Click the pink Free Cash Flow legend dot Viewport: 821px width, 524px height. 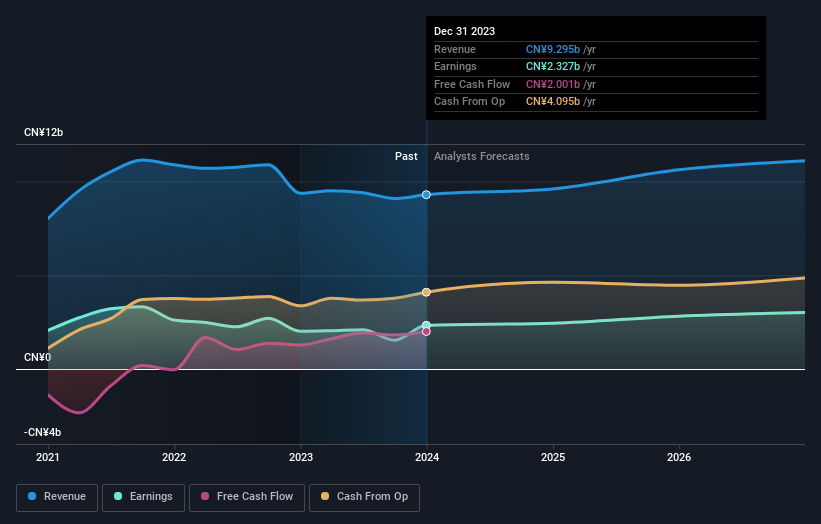205,496
